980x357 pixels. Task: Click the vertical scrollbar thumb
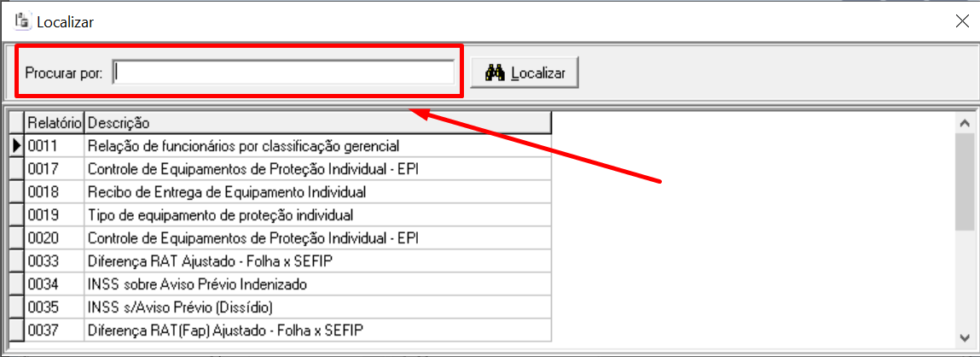[x=965, y=181]
